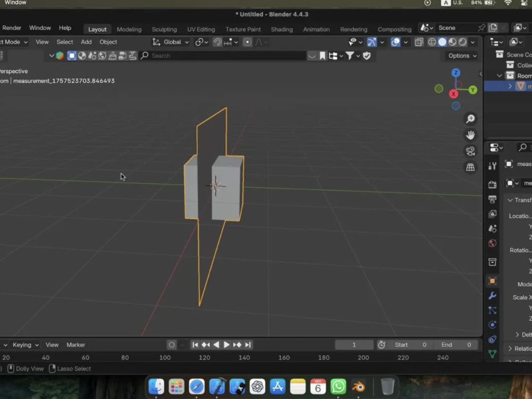Open Blender from the macOS dock

tap(358, 386)
